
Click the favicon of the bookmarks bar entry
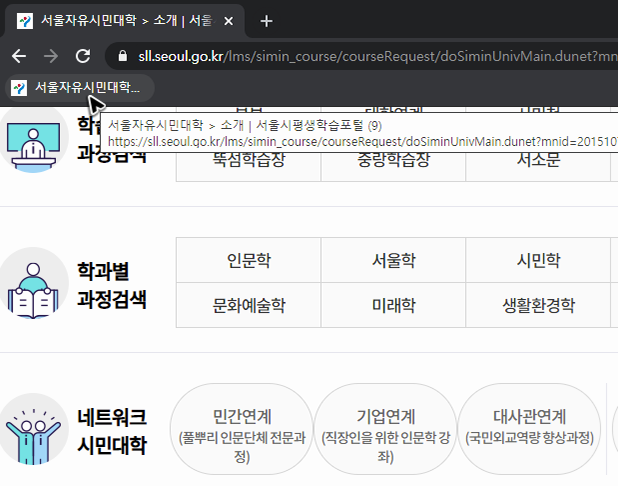point(19,88)
